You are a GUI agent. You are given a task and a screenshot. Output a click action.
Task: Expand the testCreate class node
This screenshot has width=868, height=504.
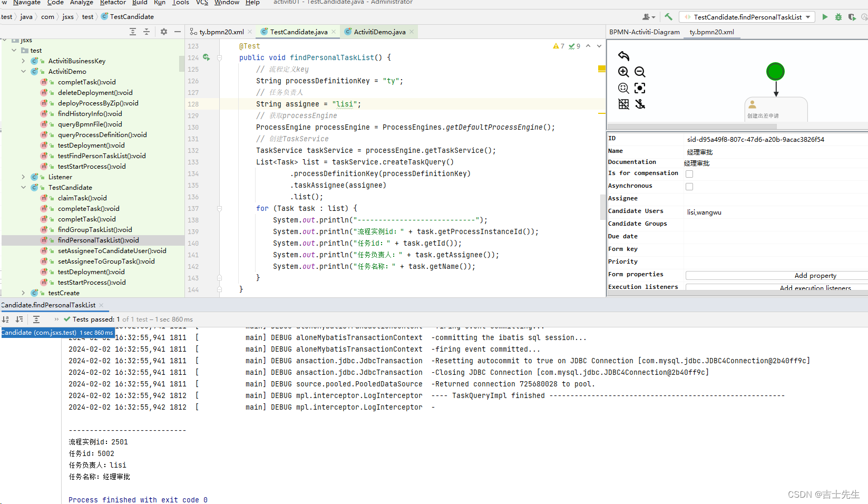click(23, 293)
